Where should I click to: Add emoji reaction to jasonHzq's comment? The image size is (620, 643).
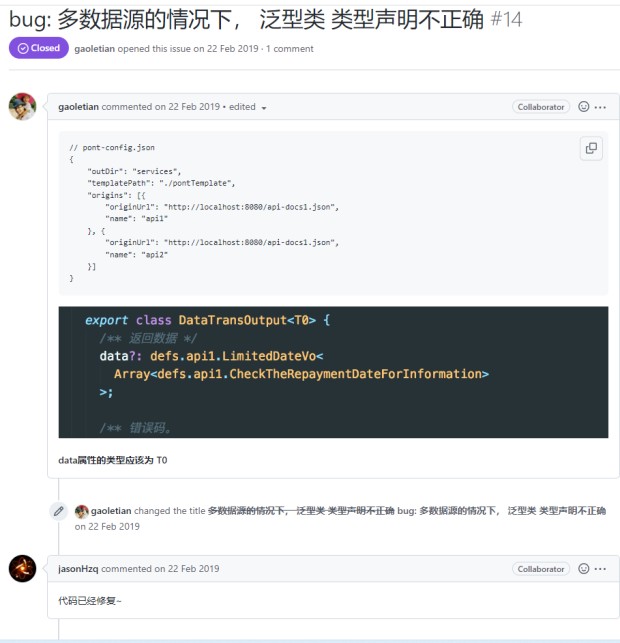(x=584, y=568)
